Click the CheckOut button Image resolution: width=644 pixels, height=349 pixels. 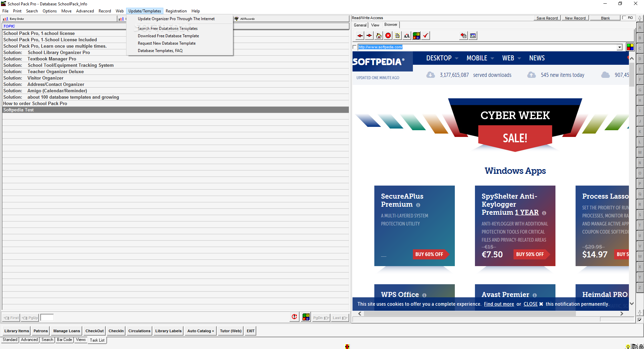click(x=95, y=331)
